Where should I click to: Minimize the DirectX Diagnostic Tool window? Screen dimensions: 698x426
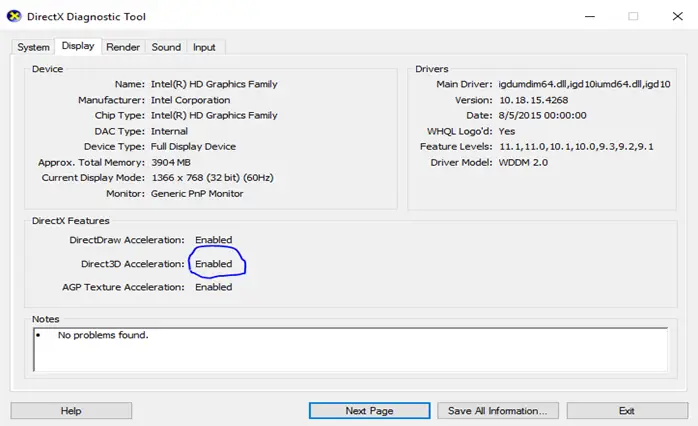pyautogui.click(x=590, y=16)
